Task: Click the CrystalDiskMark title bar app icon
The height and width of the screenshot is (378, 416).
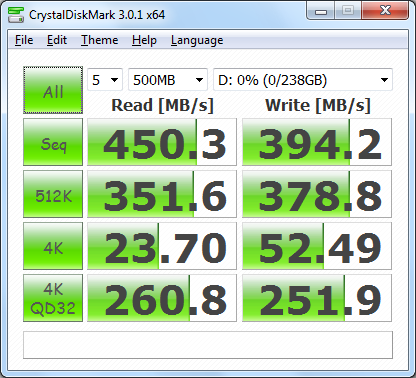Action: click(x=15, y=15)
